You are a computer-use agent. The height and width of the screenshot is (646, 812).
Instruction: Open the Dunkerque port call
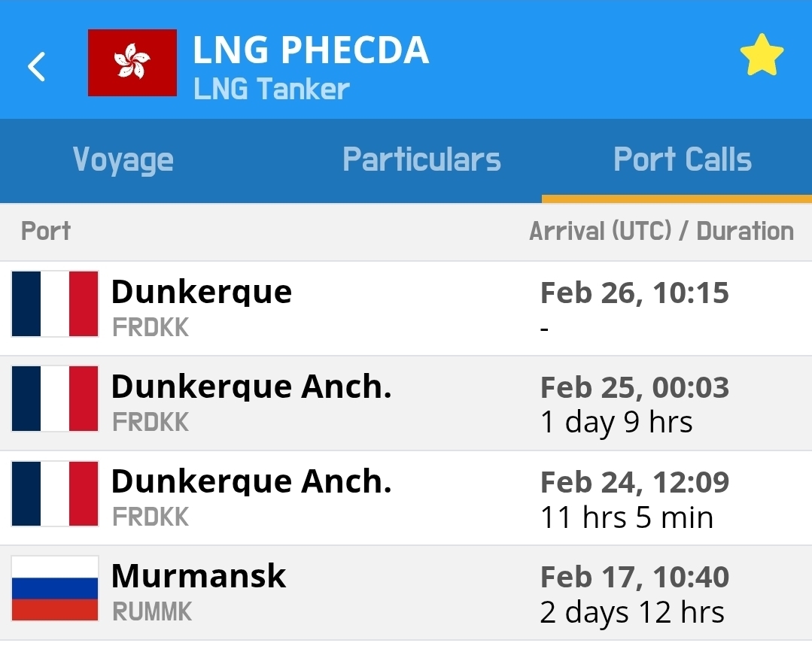(202, 292)
